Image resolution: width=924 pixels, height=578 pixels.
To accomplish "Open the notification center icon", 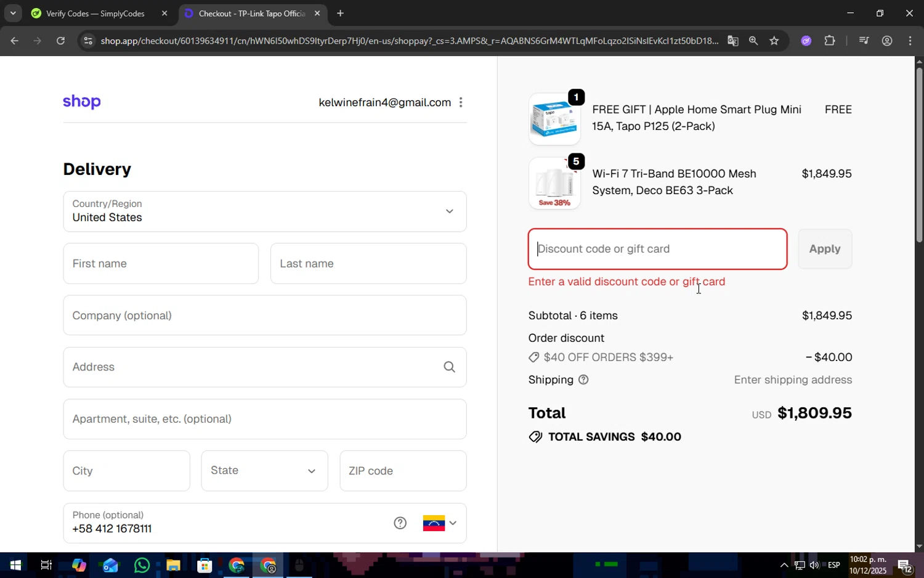I will point(905,565).
